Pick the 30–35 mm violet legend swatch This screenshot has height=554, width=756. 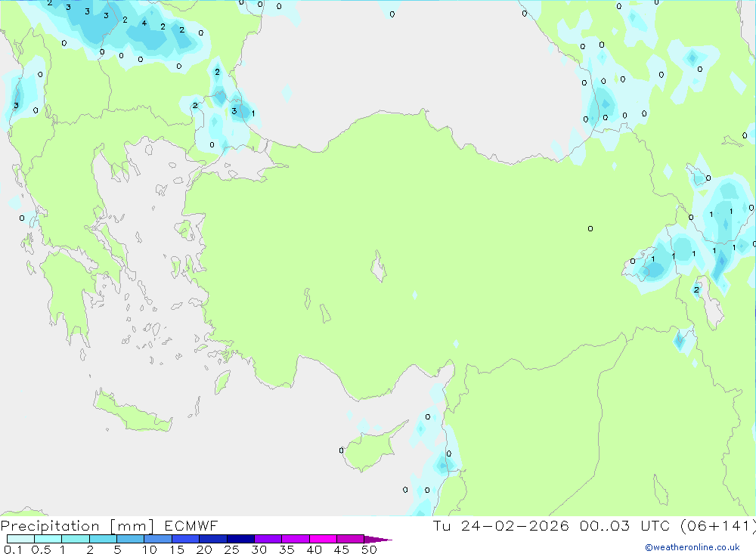pos(268,539)
